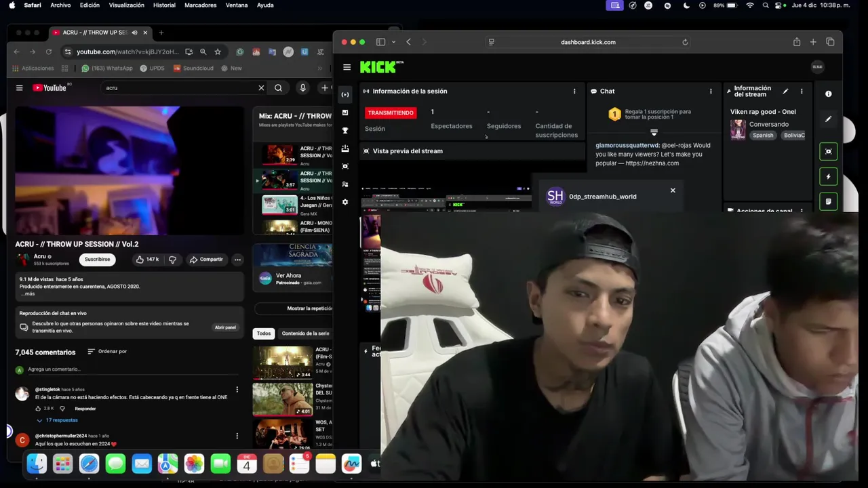Click the Compartir share button

(x=206, y=260)
